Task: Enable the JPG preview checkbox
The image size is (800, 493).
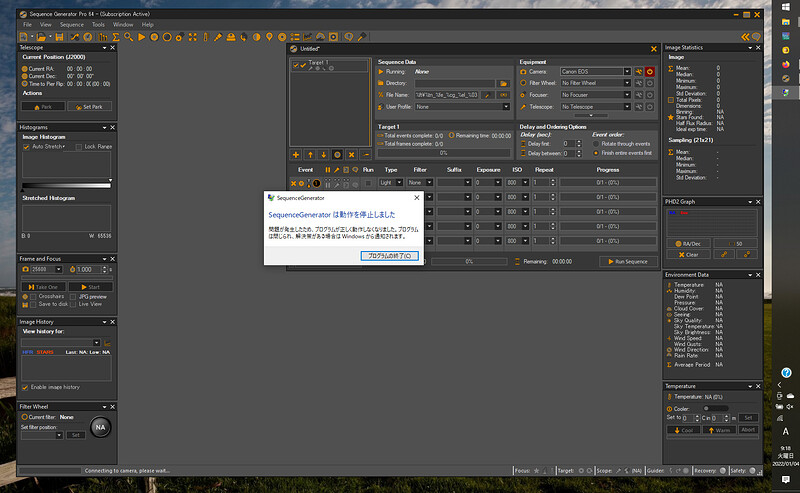Action: pos(73,297)
